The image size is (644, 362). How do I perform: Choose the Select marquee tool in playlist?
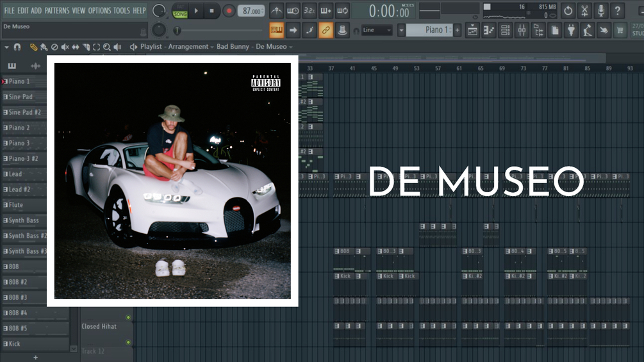pyautogui.click(x=97, y=47)
